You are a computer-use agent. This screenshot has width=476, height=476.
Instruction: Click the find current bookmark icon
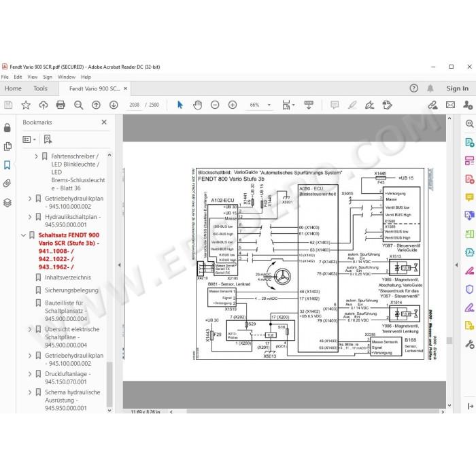pos(48,139)
